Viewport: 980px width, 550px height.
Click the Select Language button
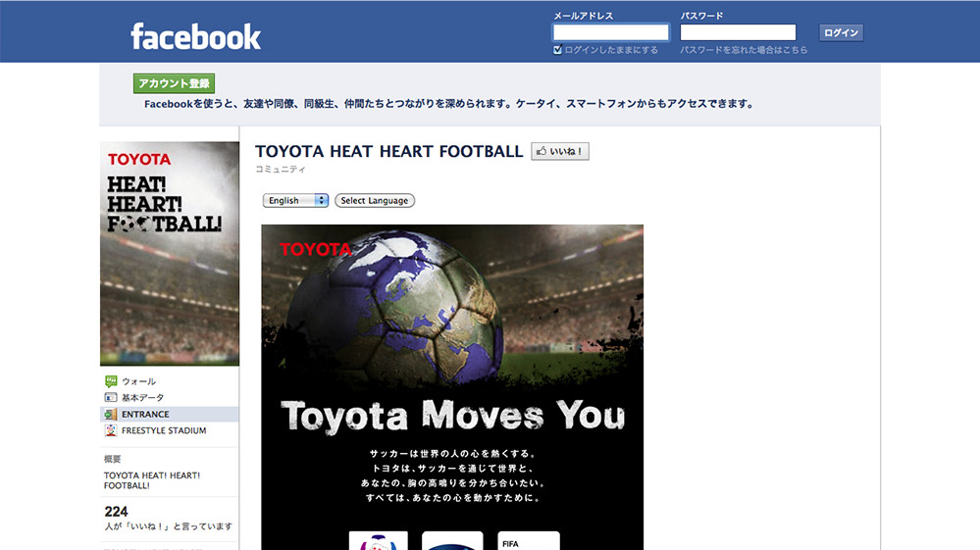(375, 200)
